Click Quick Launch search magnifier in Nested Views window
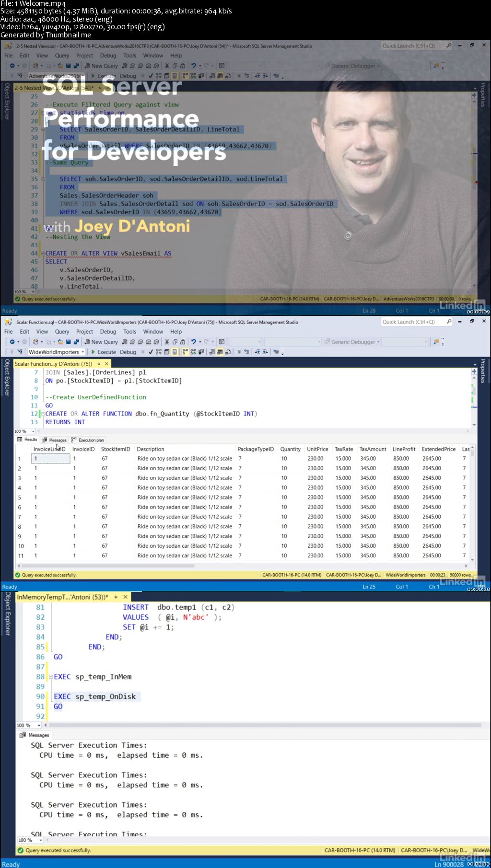This screenshot has height=868, width=491. tap(449, 46)
